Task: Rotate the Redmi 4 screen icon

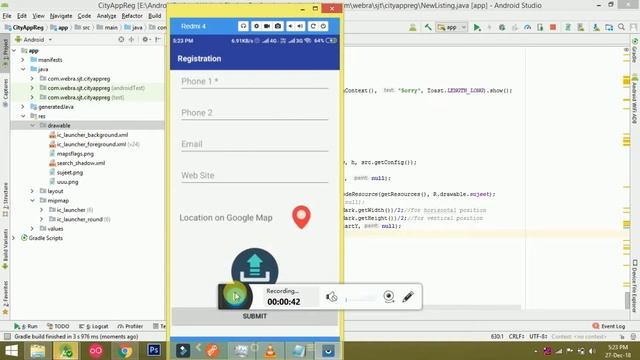Action: click(x=313, y=26)
